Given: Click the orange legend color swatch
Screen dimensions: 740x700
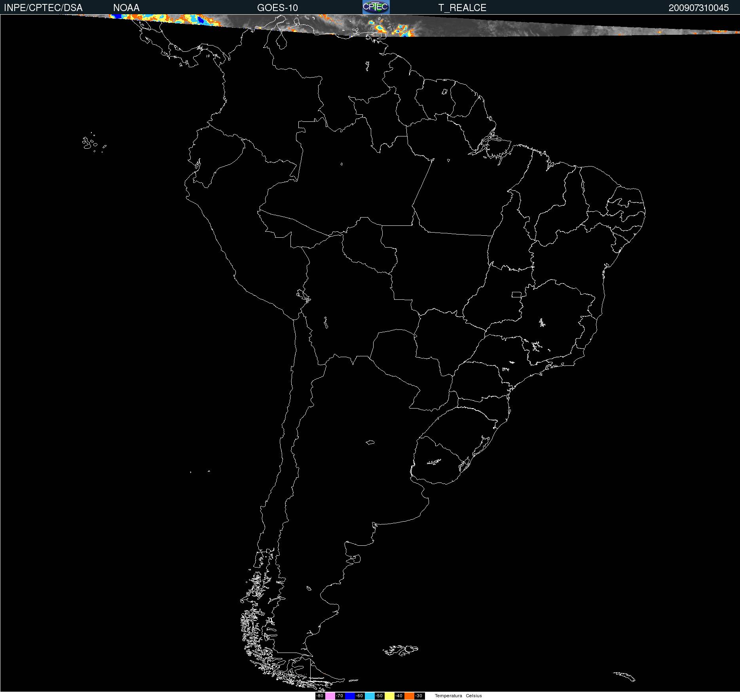Looking at the screenshot, I should tap(409, 696).
